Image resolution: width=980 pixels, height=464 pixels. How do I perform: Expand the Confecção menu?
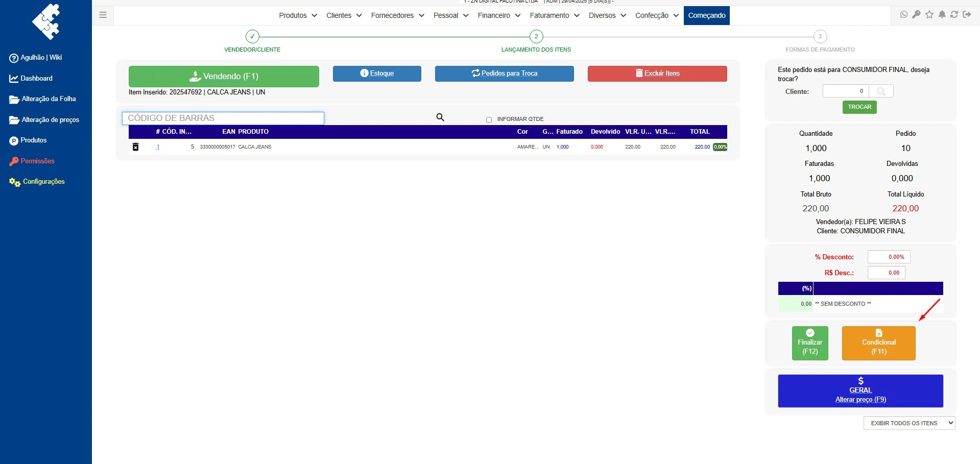(x=657, y=15)
